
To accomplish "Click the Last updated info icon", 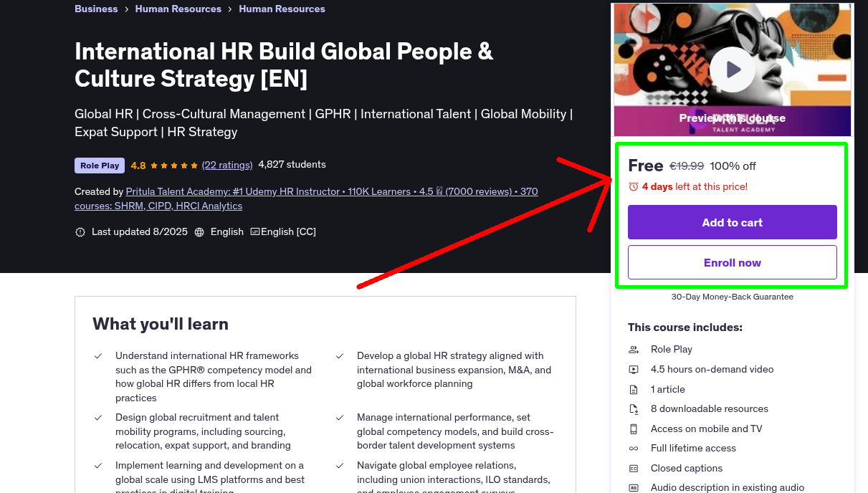I will pyautogui.click(x=80, y=232).
